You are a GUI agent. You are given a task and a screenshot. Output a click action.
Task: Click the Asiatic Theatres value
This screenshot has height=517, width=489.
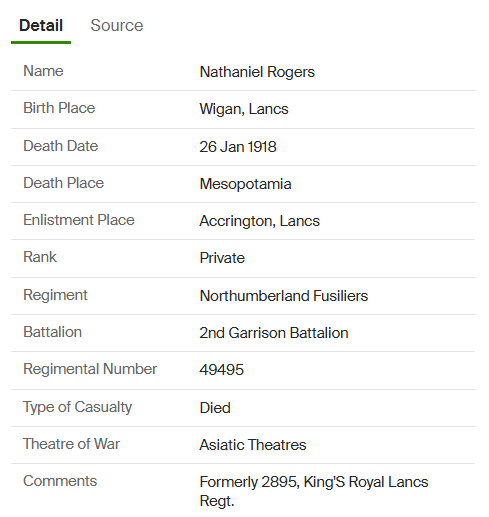(x=253, y=445)
